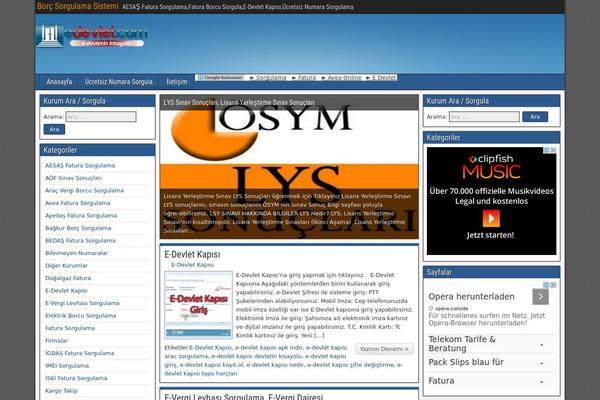Click the Opera herunterladen ad headline
Viewport: 600px width, 400px height.
[x=471, y=297]
